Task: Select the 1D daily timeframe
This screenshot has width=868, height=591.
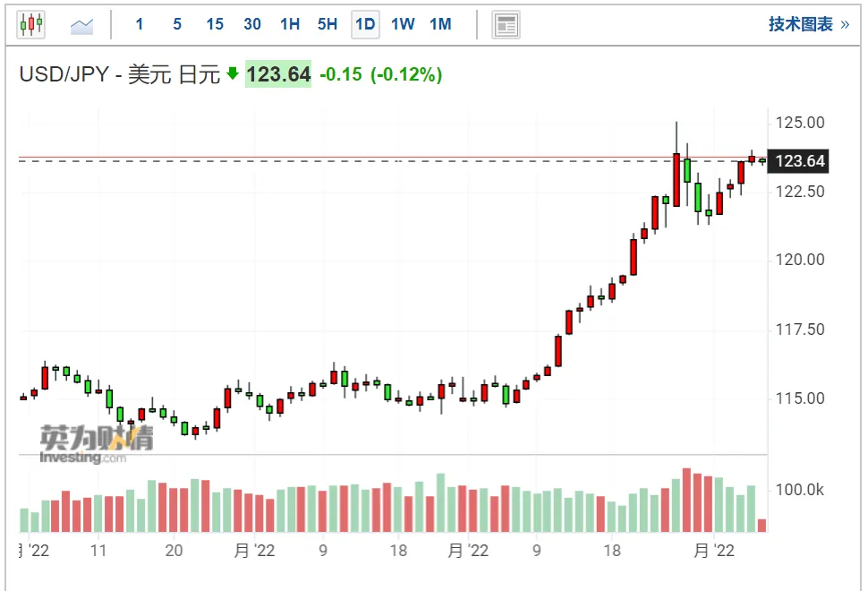Action: (365, 24)
